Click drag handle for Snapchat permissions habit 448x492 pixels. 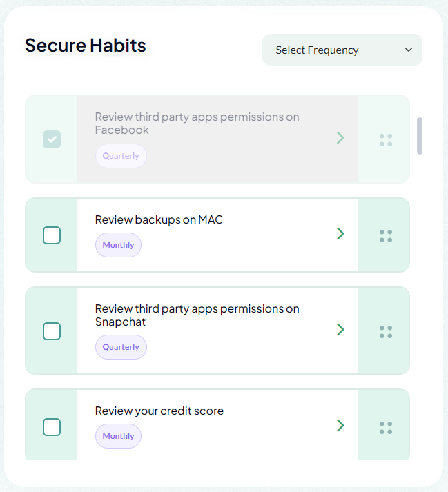click(386, 332)
